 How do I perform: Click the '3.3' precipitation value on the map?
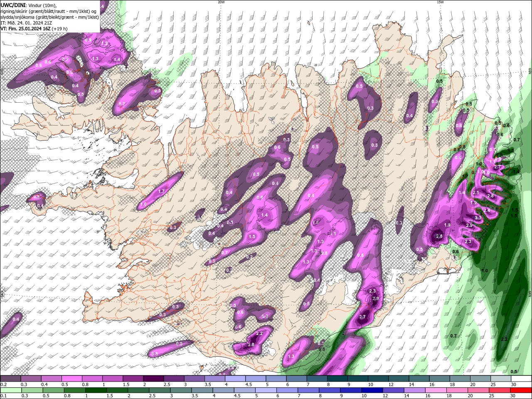[x=478, y=218]
